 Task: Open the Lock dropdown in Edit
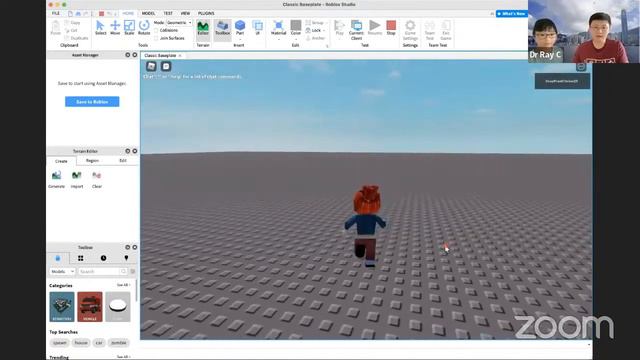315,31
